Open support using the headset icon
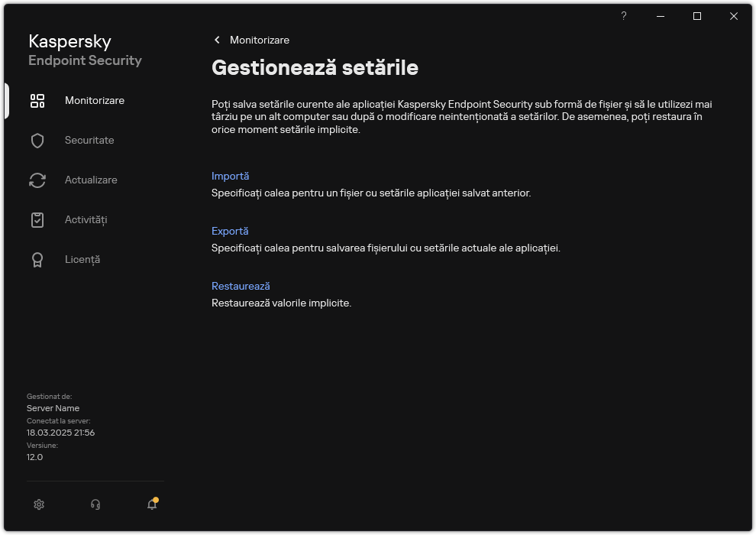This screenshot has width=756, height=535. pos(95,504)
